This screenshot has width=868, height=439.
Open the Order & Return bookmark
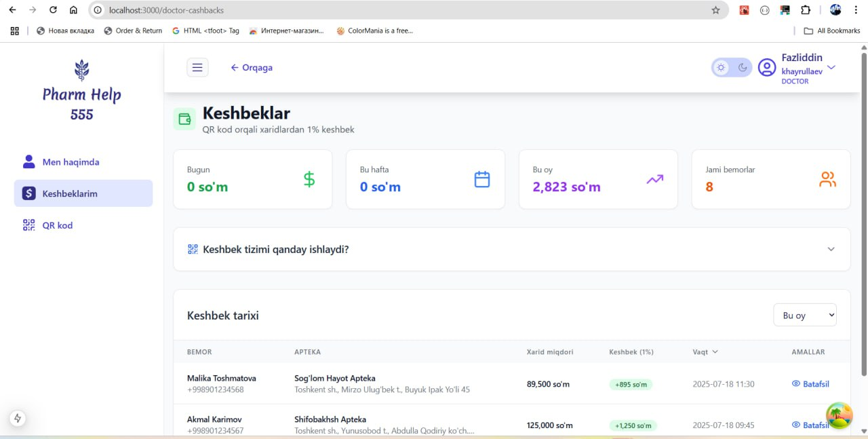click(x=133, y=31)
